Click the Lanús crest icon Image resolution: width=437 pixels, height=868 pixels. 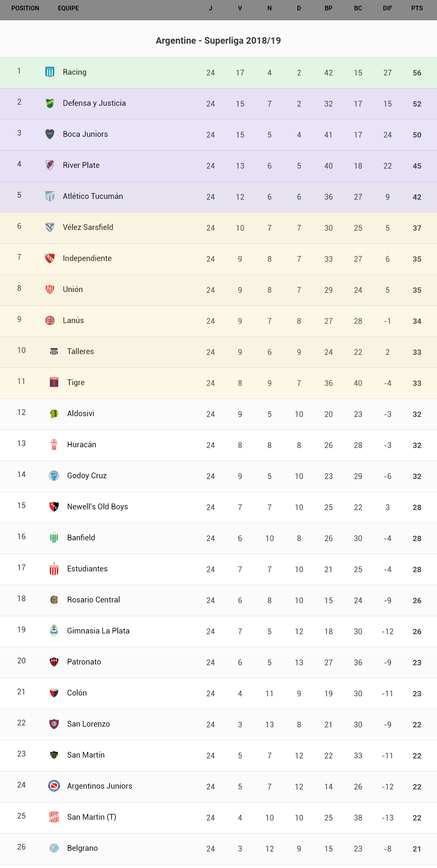pyautogui.click(x=50, y=320)
